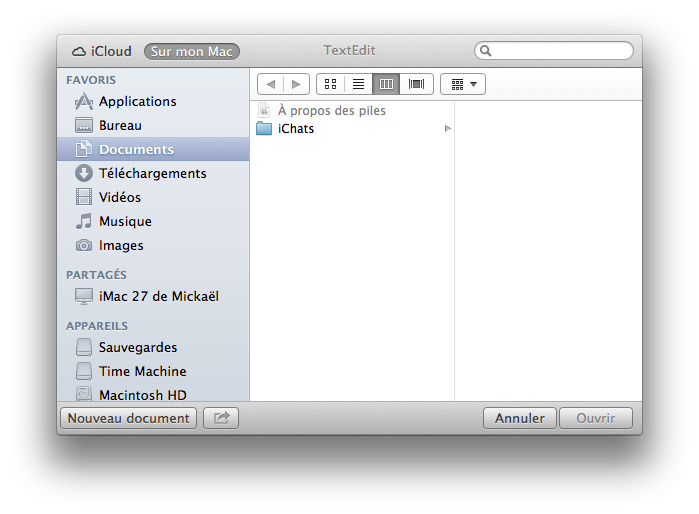The image size is (699, 514).
Task: Open the Musique folder
Action: pos(125,221)
